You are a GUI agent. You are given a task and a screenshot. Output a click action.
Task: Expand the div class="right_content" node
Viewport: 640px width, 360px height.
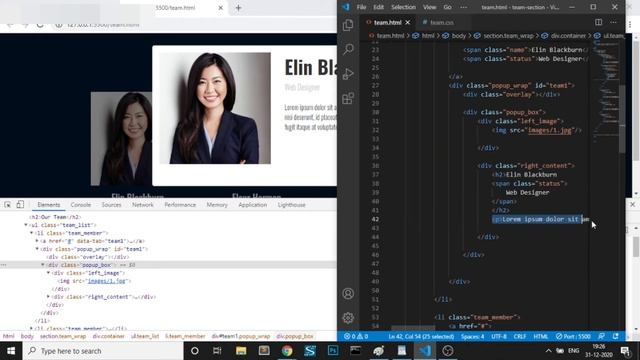(x=48, y=297)
